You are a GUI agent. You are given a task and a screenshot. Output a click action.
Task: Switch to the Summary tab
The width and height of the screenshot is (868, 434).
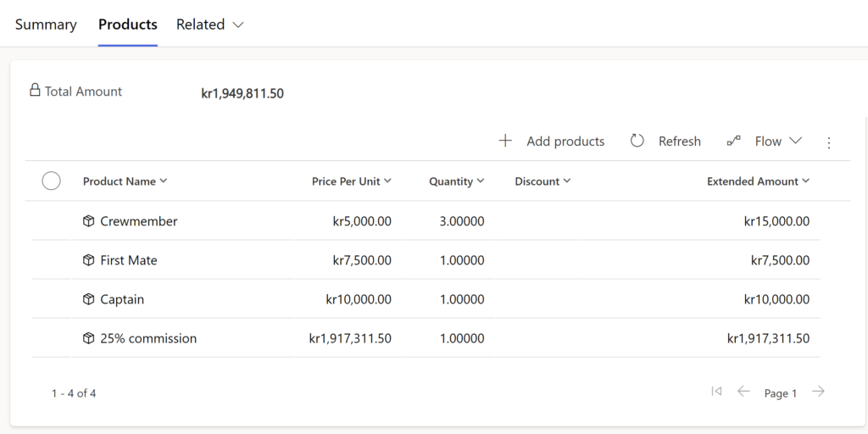tap(46, 25)
